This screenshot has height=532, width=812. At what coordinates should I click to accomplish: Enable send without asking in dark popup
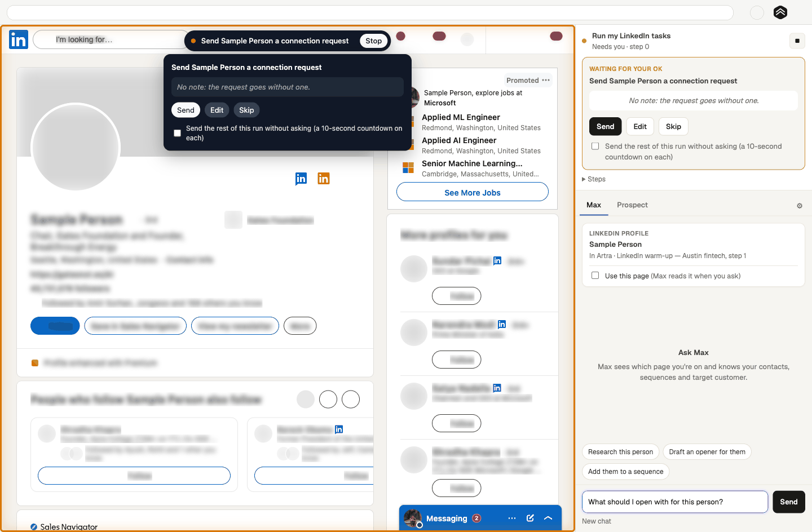click(178, 133)
